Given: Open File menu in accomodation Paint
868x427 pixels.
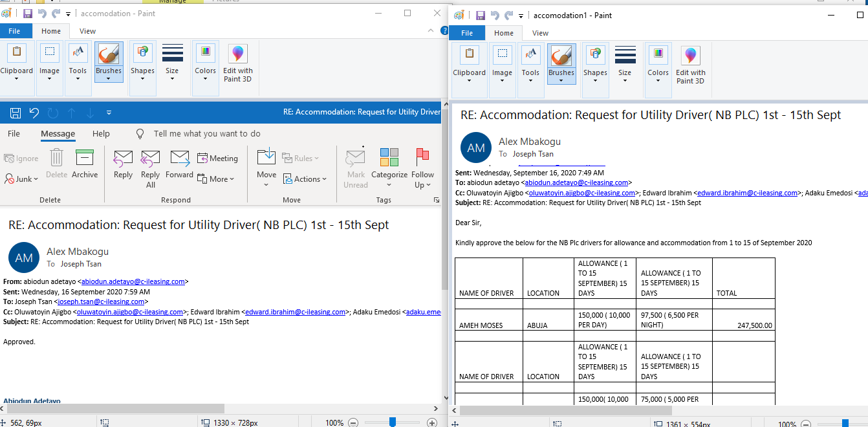Looking at the screenshot, I should tap(14, 31).
